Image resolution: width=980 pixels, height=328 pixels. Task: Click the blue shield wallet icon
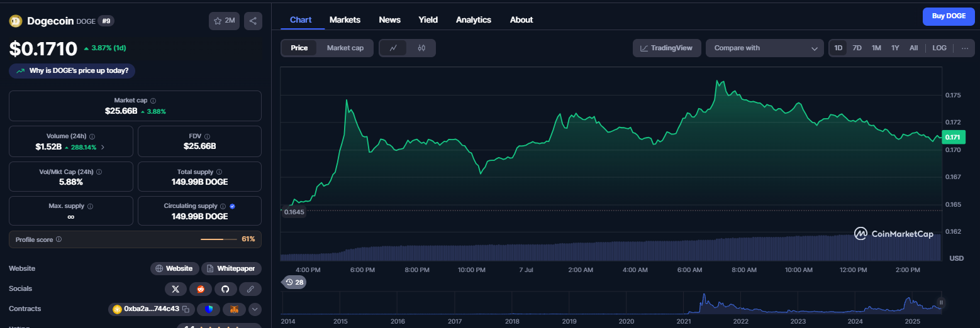pos(209,309)
